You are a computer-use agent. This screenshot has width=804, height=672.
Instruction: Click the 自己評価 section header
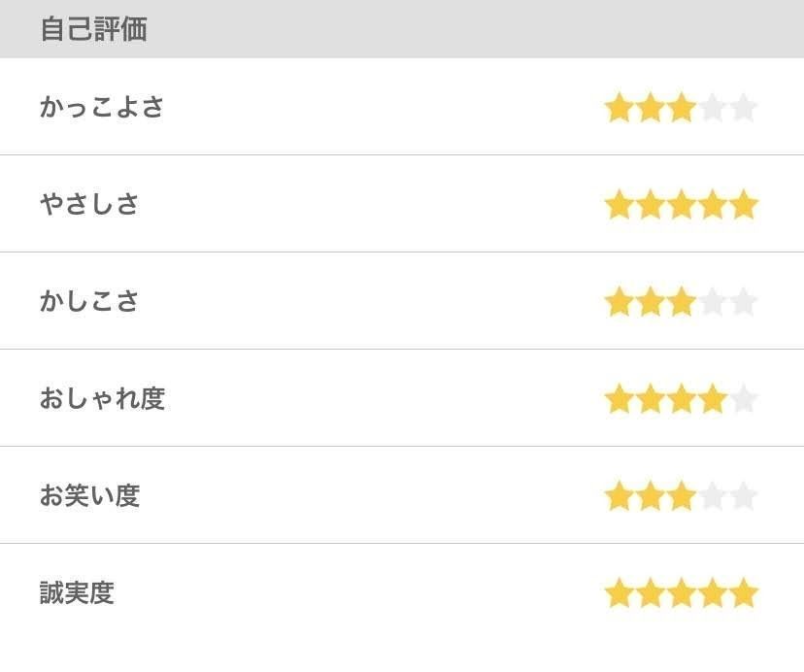[x=93, y=29]
